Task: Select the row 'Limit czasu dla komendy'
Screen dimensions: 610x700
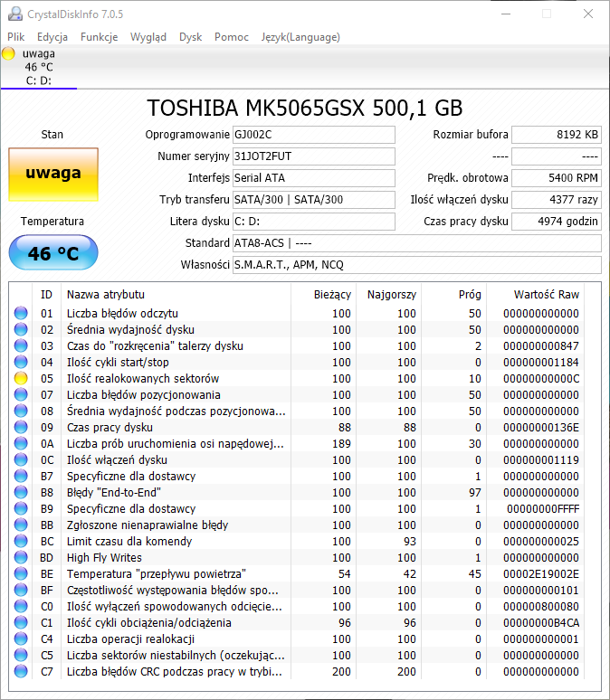Action: pyautogui.click(x=297, y=542)
